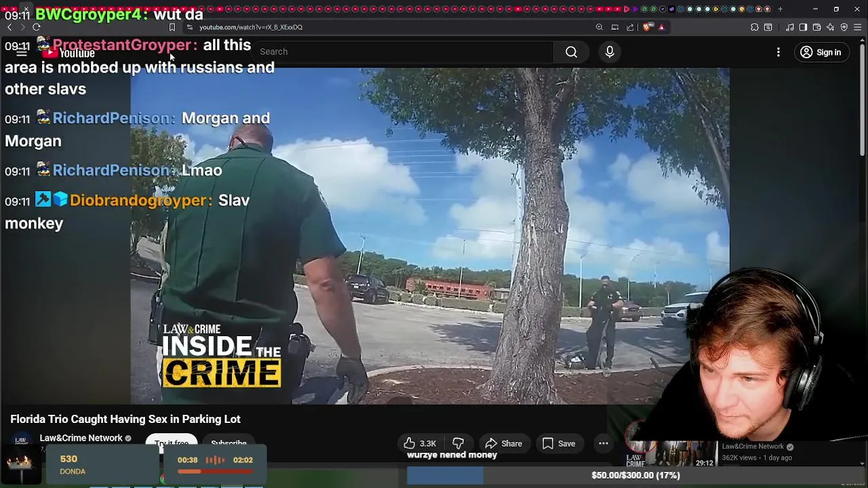Click the share page icon in address bar
This screenshot has height=488, width=868.
[630, 27]
